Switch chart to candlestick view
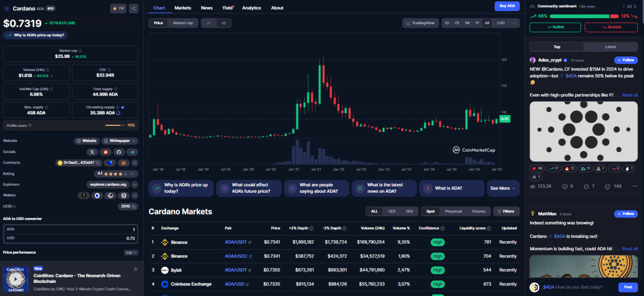The width and height of the screenshot is (644, 296). coord(223,23)
